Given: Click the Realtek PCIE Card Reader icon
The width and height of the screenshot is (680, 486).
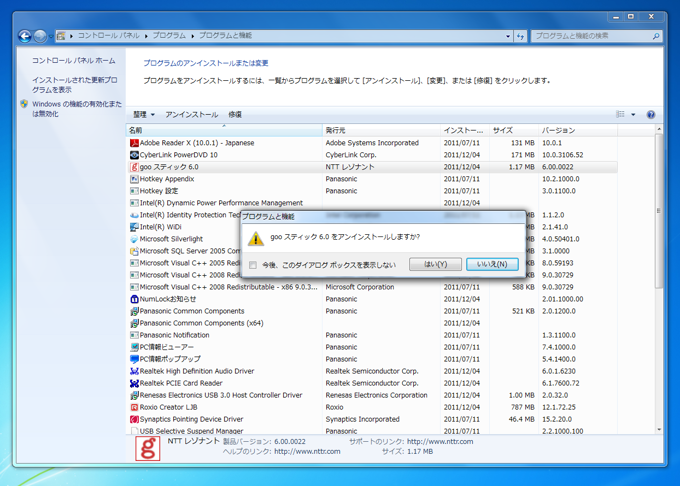Looking at the screenshot, I should click(134, 383).
